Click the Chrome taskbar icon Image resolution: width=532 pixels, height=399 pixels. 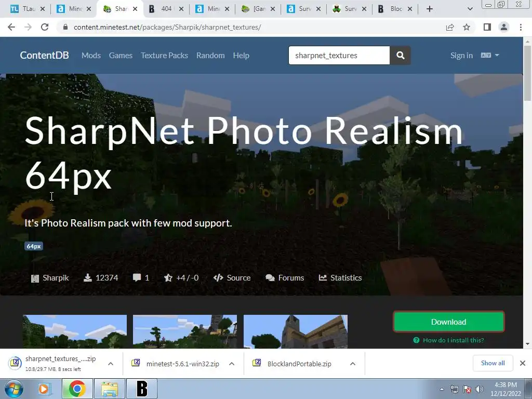pyautogui.click(x=77, y=389)
